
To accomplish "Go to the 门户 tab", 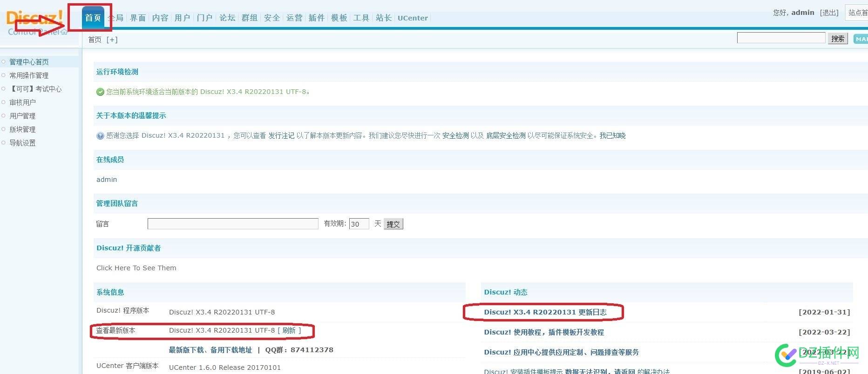I will click(205, 18).
